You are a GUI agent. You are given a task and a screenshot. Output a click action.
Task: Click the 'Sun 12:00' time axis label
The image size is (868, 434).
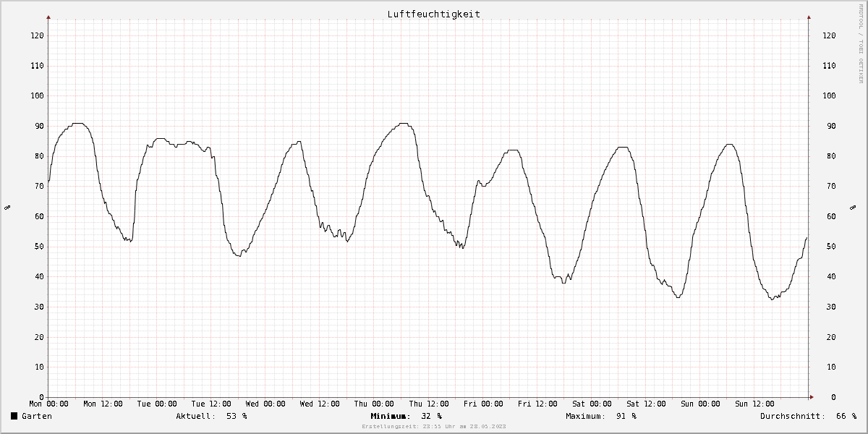pos(754,404)
